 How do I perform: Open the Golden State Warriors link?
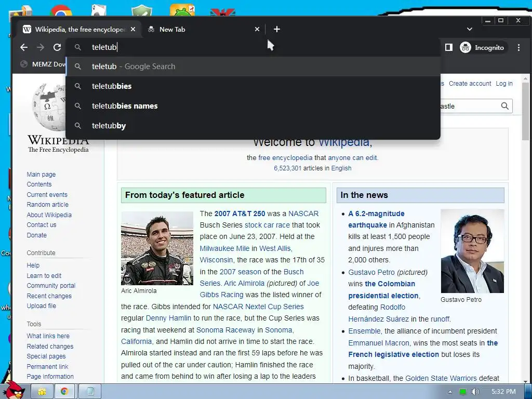pyautogui.click(x=441, y=378)
